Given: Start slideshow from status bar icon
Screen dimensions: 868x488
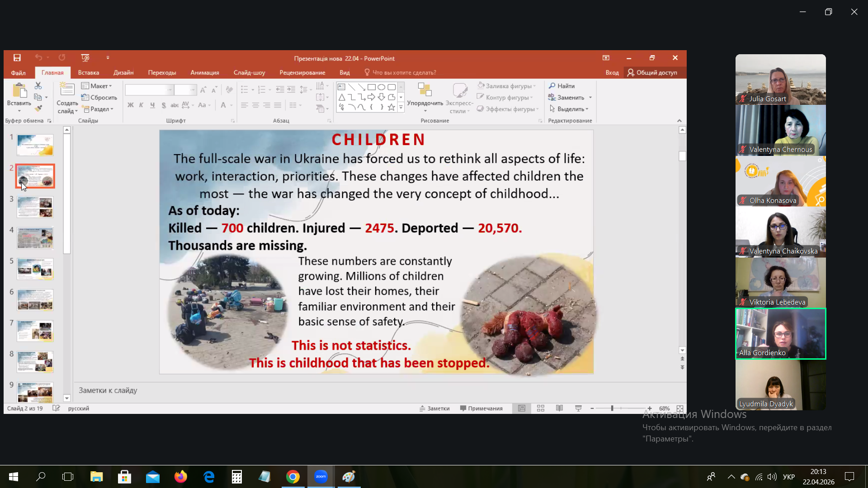Looking at the screenshot, I should point(578,408).
